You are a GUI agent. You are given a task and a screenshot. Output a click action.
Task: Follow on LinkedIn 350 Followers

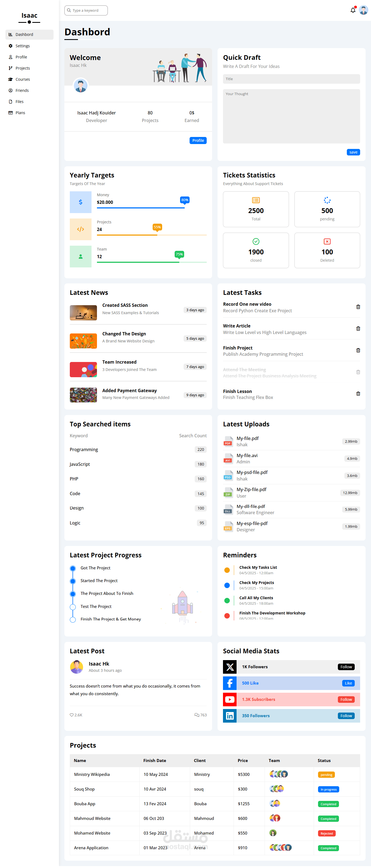tap(346, 716)
